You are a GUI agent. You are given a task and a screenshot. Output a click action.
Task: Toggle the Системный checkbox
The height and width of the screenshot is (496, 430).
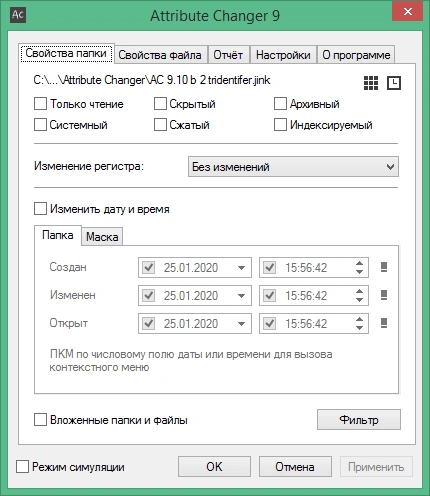tap(40, 125)
